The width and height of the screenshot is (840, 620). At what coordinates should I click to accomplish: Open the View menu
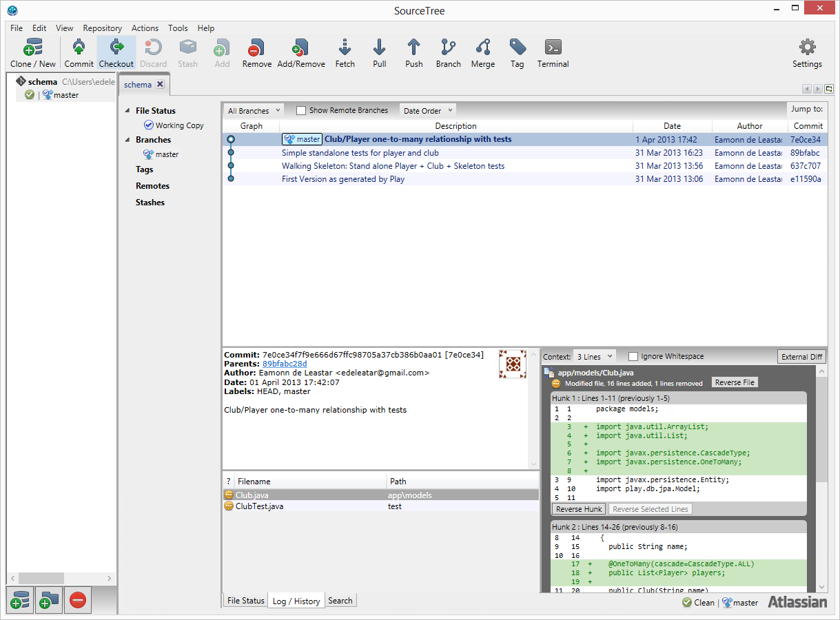(x=65, y=28)
